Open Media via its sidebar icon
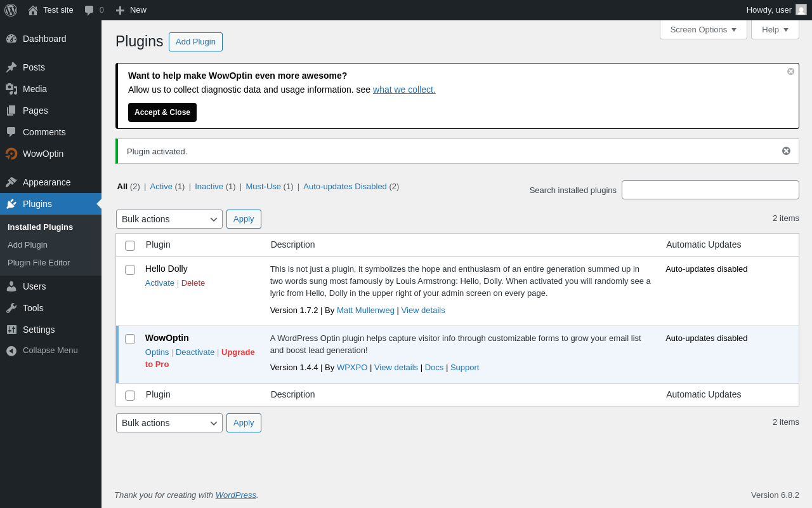Image resolution: width=812 pixels, height=508 pixels. pos(11,89)
